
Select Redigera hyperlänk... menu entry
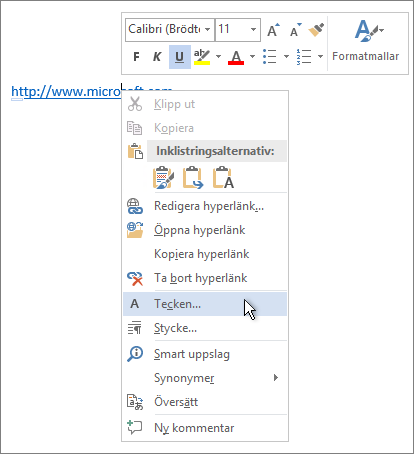pyautogui.click(x=204, y=206)
